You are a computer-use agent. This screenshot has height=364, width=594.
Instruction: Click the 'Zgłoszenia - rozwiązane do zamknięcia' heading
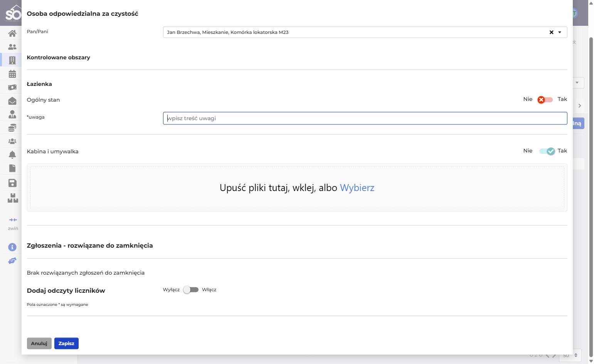[90, 246]
